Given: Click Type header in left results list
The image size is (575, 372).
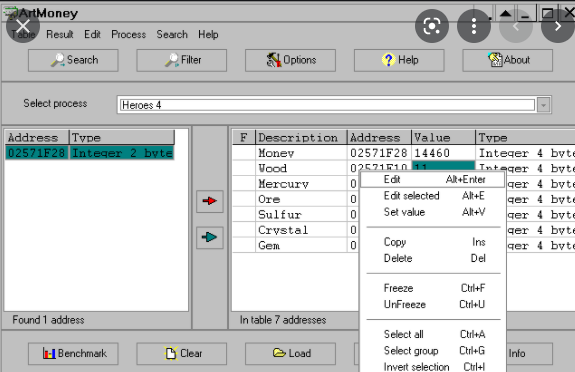Looking at the screenshot, I should tap(122, 138).
